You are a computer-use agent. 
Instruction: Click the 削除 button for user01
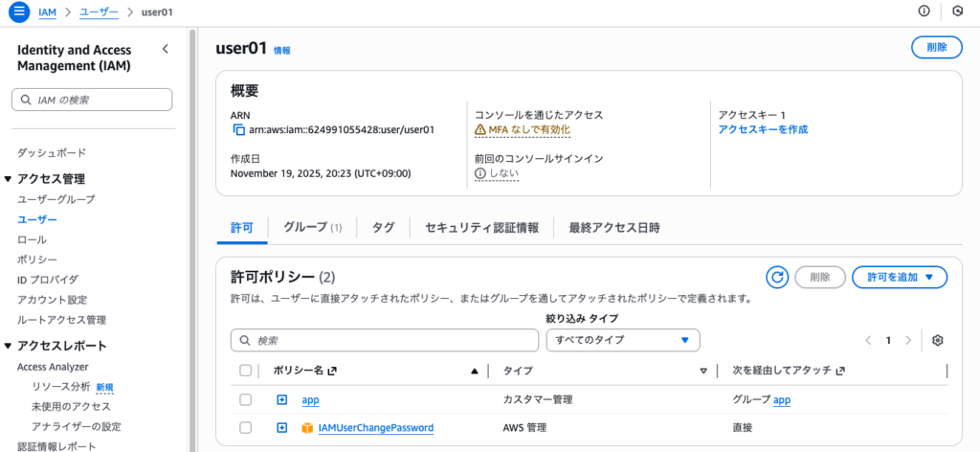coord(936,47)
